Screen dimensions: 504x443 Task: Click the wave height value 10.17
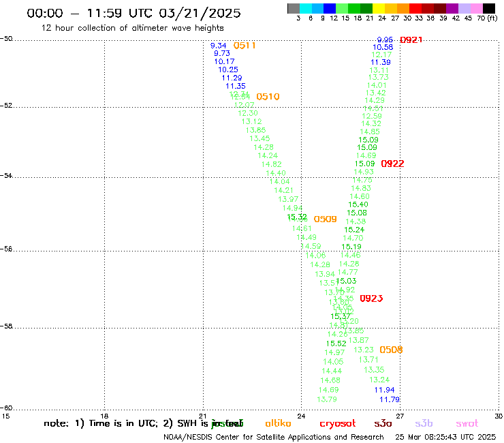pyautogui.click(x=224, y=61)
